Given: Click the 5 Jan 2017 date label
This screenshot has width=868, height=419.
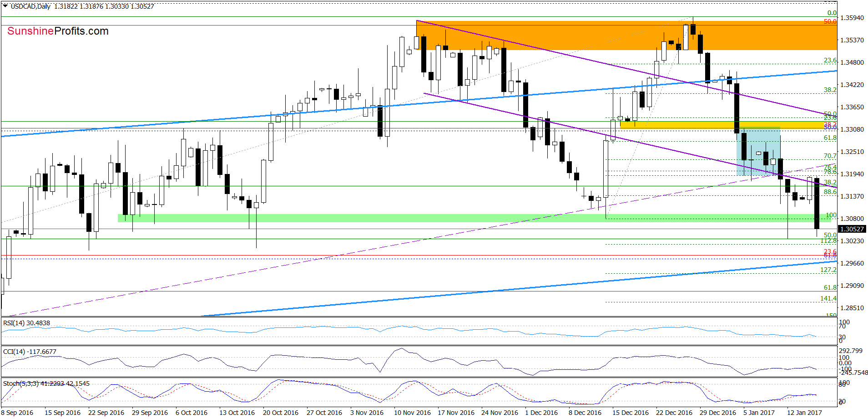Looking at the screenshot, I should [759, 413].
